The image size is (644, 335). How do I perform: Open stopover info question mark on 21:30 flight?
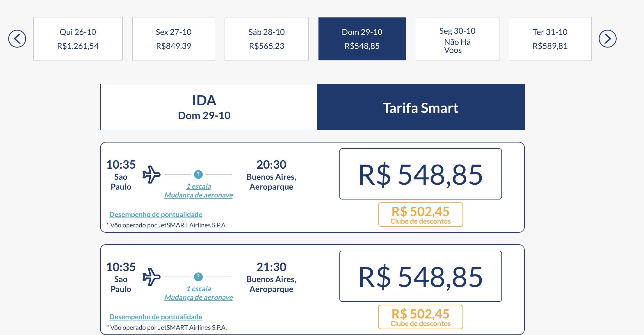[198, 277]
